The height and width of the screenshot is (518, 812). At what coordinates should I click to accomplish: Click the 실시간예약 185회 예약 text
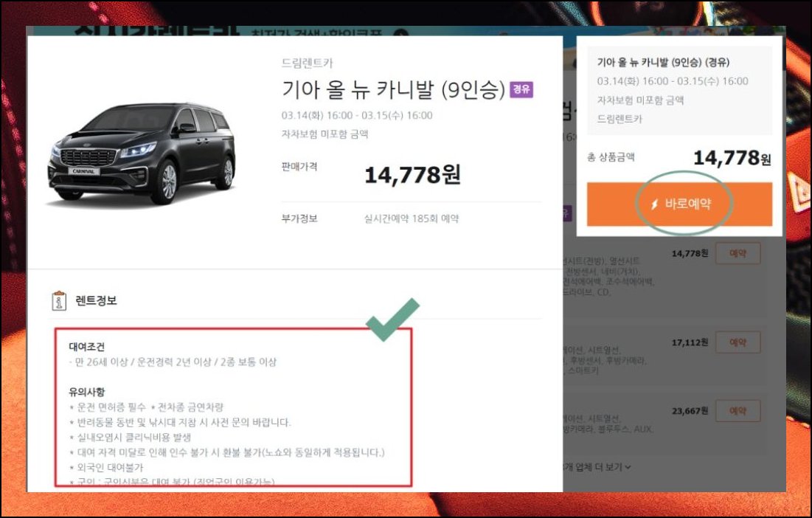[412, 218]
